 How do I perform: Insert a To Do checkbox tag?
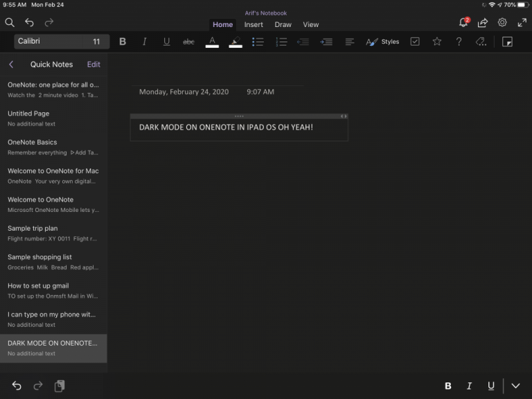415,42
